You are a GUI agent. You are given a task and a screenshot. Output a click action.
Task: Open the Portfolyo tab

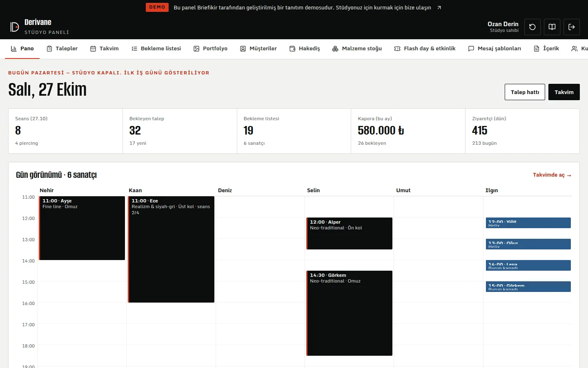[x=210, y=49]
